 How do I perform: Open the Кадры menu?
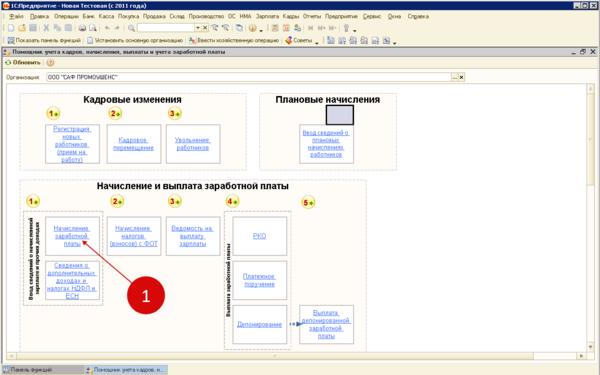[x=291, y=16]
